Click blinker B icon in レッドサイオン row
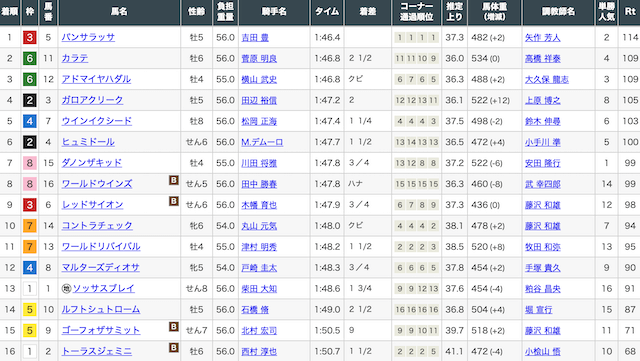This screenshot has width=640, height=361. click(174, 201)
